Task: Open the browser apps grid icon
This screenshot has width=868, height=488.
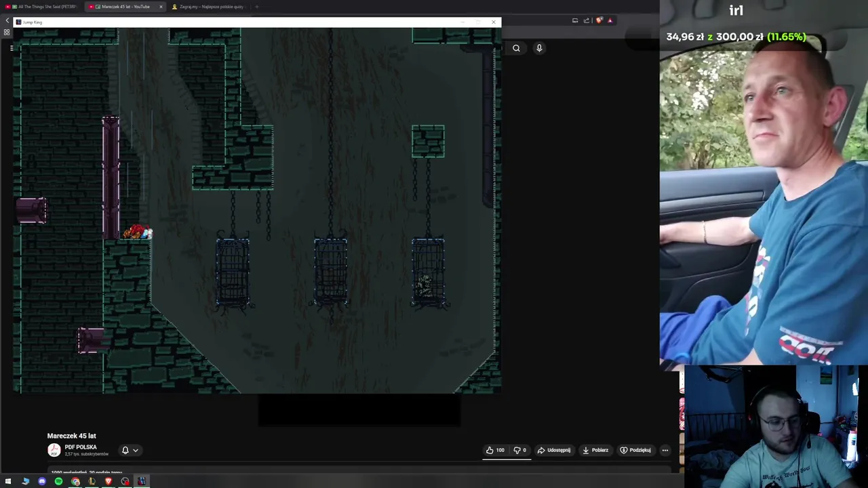Action: click(7, 32)
